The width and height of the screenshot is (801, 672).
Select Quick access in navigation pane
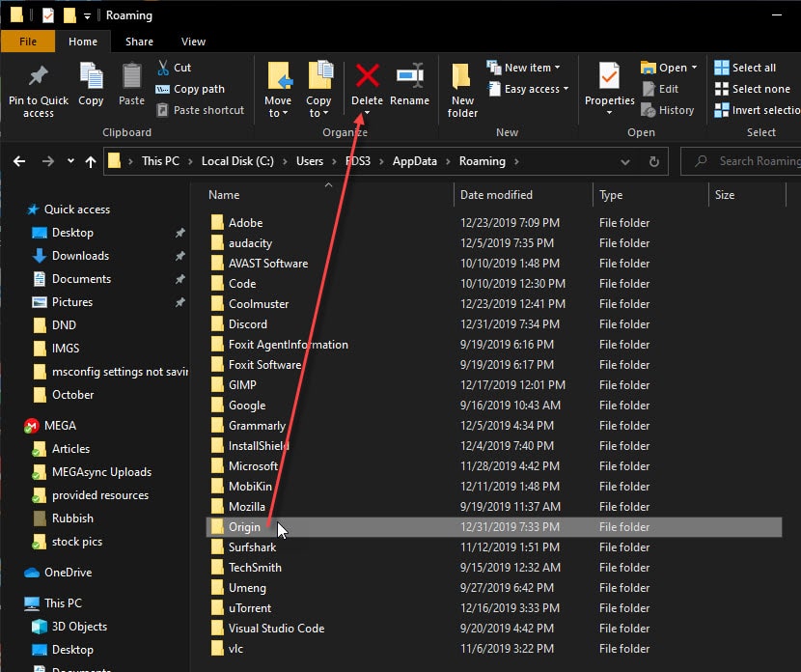point(69,210)
